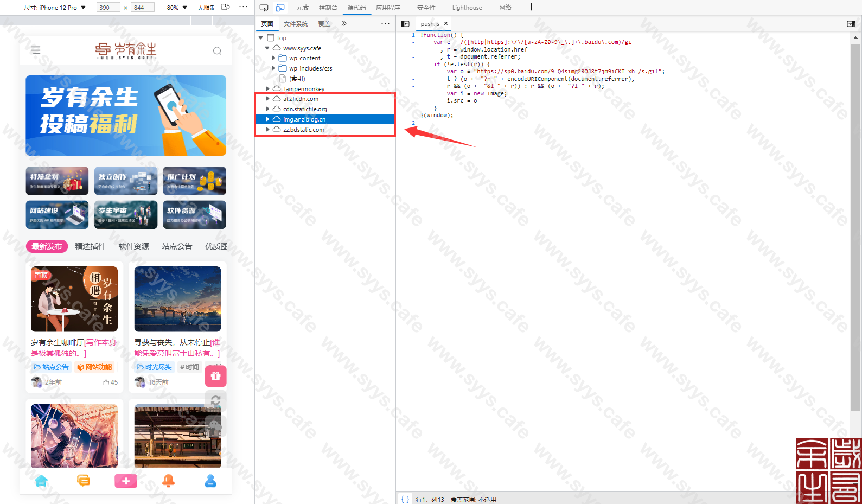Image resolution: width=862 pixels, height=504 pixels.
Task: Expand the wp-includes/css folder
Action: [x=273, y=68]
